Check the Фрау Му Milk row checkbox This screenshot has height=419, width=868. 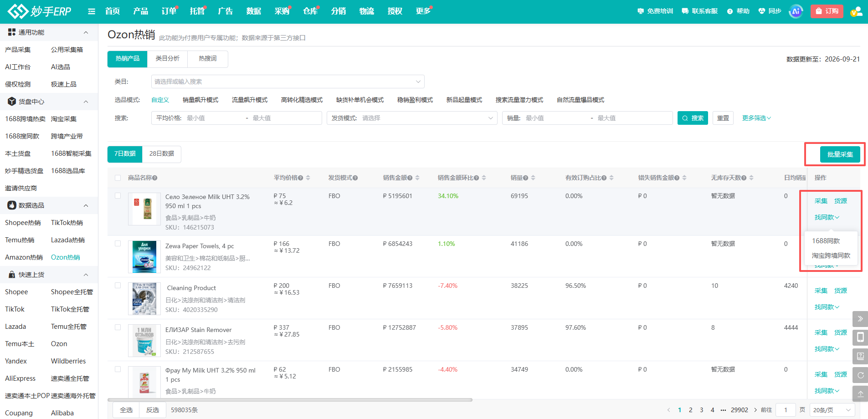click(118, 369)
